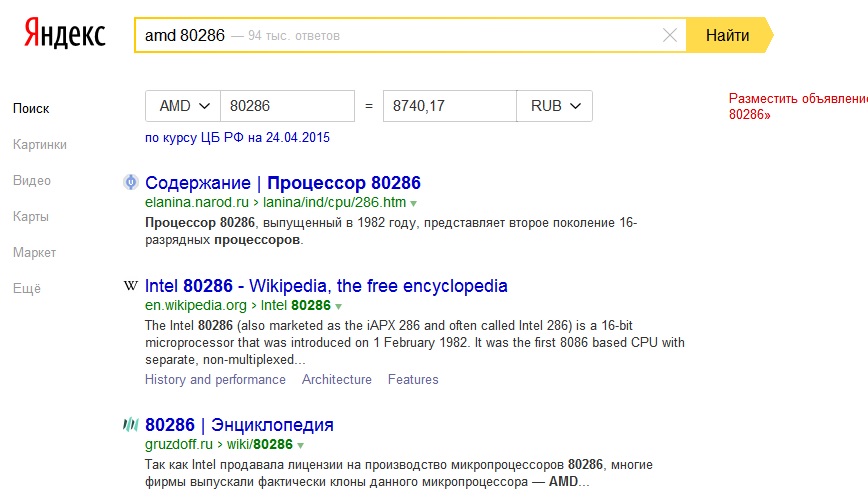Expand the arrow next to gruzdoff.ru wiki/80286
Image resolution: width=868 pixels, height=503 pixels.
pyautogui.click(x=301, y=445)
